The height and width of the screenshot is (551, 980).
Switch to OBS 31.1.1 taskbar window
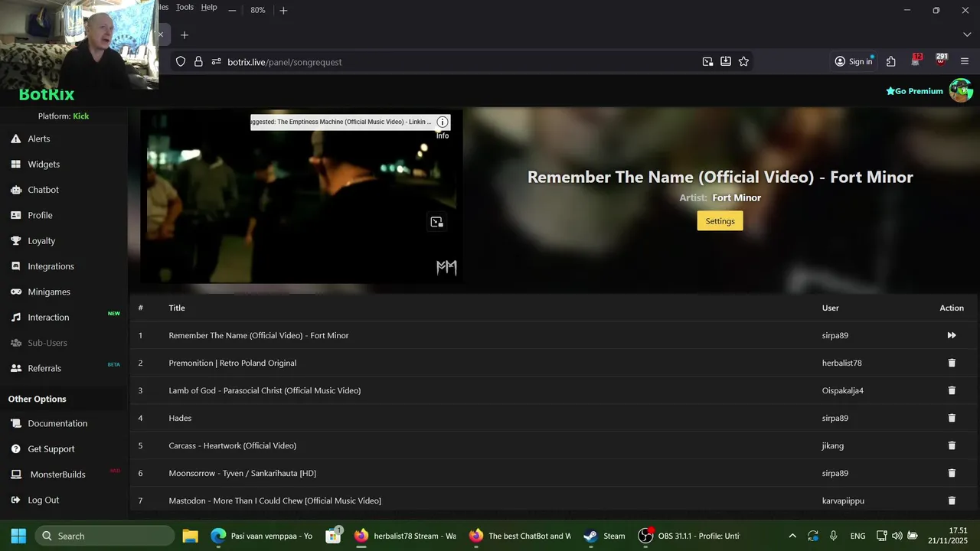(689, 536)
